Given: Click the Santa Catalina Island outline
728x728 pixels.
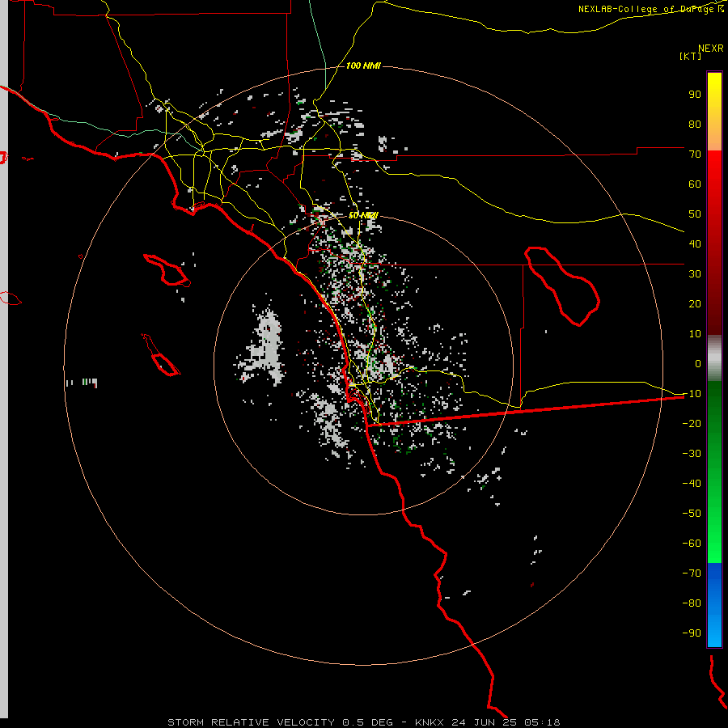Looking at the screenshot, I should (x=167, y=269).
